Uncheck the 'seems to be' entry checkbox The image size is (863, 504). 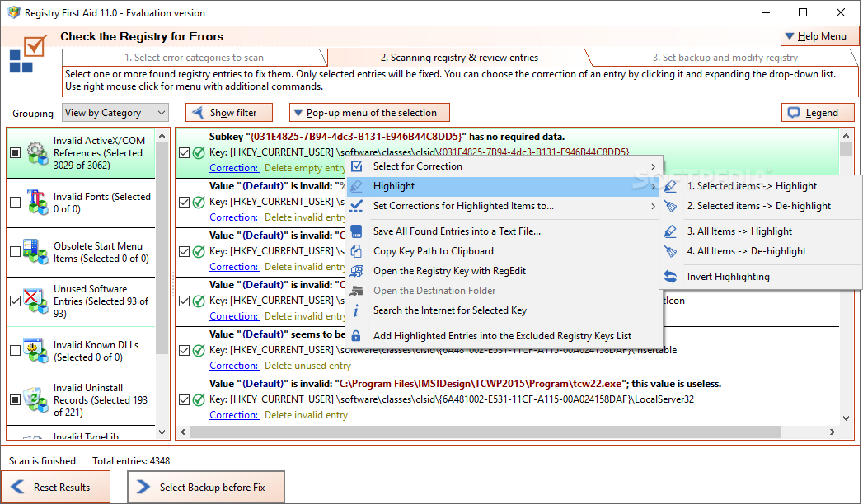(185, 351)
